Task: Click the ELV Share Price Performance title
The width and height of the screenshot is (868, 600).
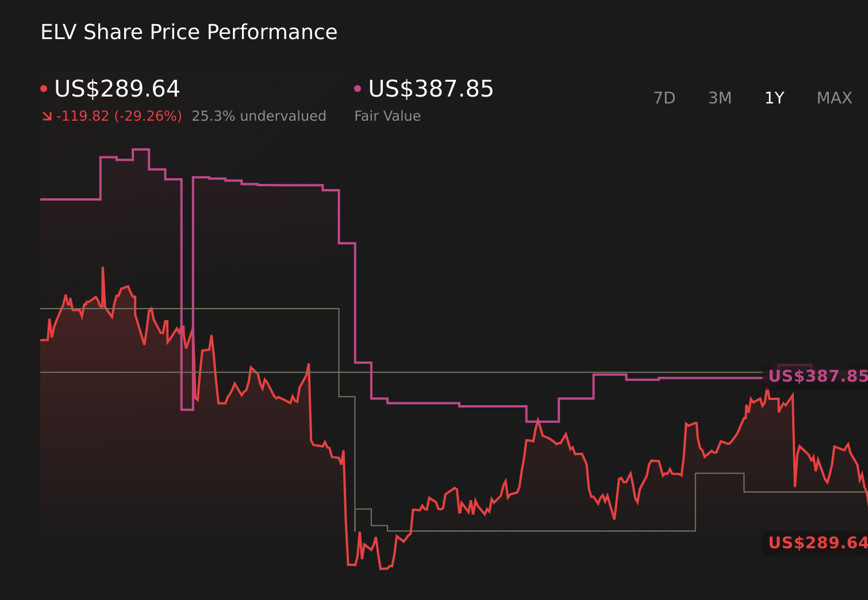Action: click(189, 32)
